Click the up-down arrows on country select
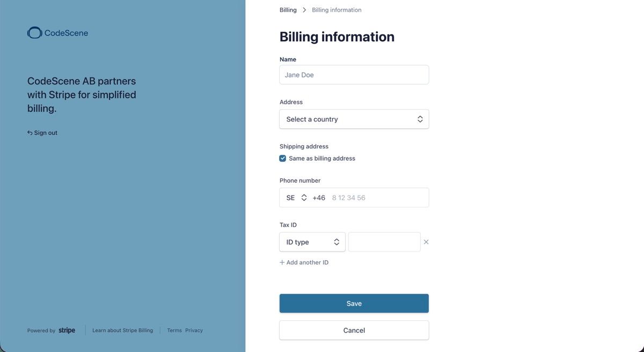Screen dimensions: 644x352 (420, 119)
